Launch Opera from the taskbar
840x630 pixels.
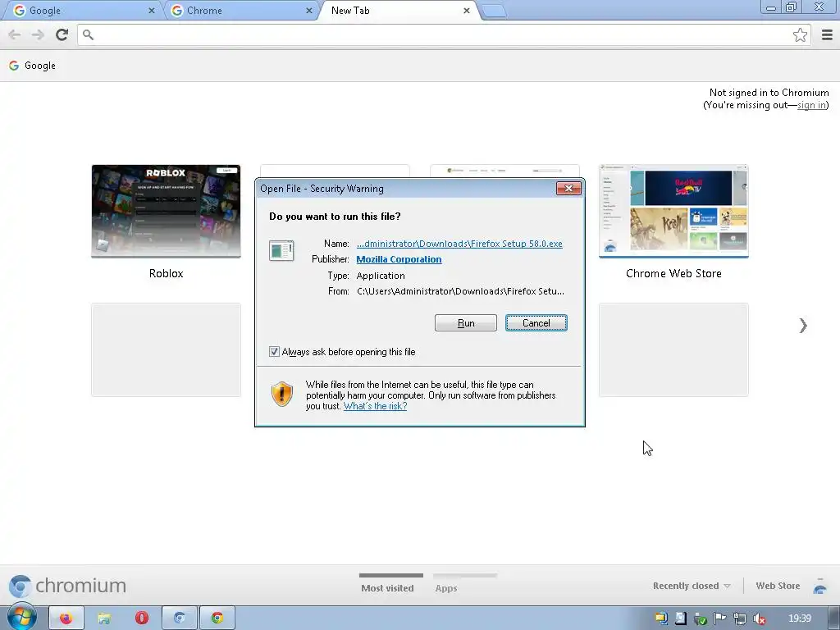coord(141,619)
